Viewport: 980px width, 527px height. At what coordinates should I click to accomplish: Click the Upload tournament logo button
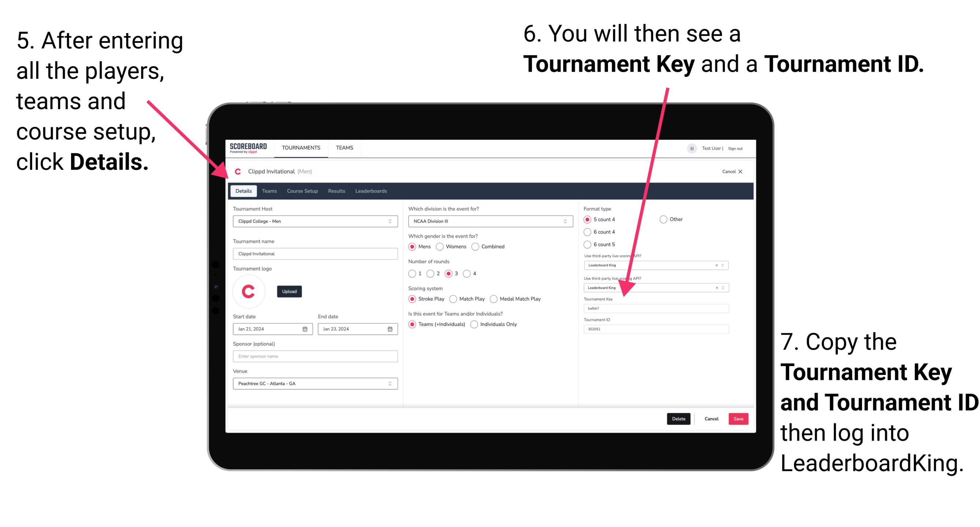pyautogui.click(x=290, y=292)
